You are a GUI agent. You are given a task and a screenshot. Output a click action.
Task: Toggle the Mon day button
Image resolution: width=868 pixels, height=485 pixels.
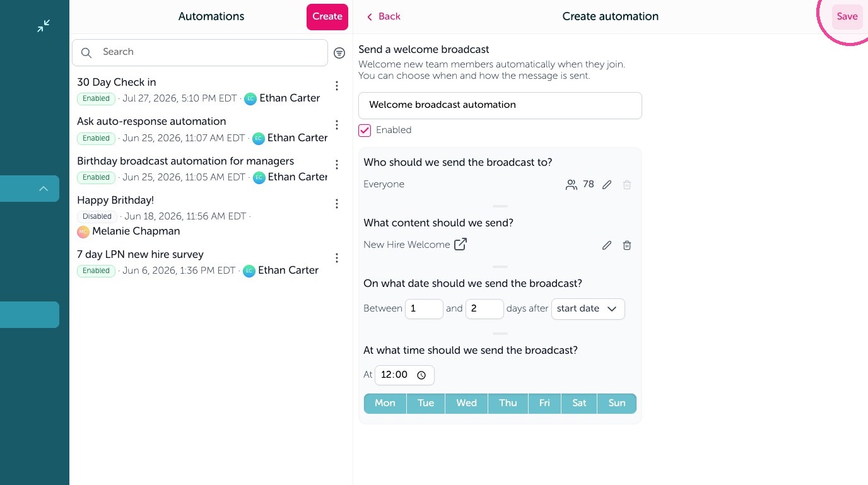[x=385, y=404]
